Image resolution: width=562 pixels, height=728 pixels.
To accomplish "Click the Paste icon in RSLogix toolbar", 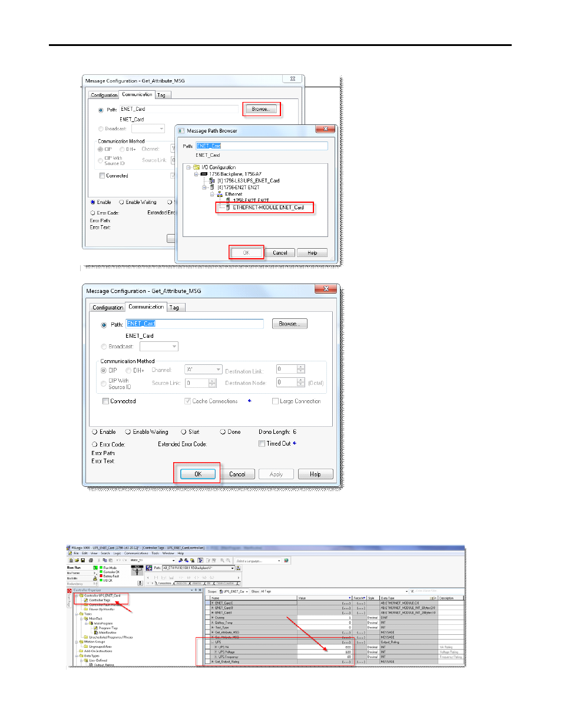I will coord(110,560).
